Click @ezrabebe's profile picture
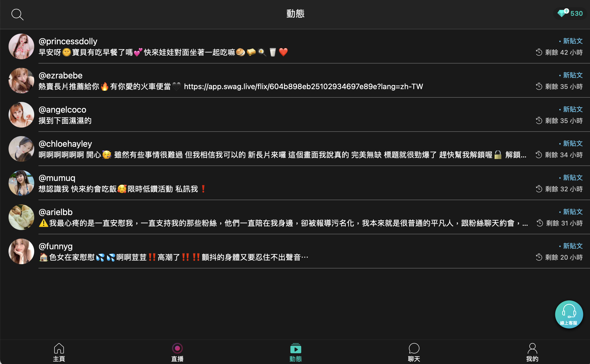Image resolution: width=590 pixels, height=364 pixels. pyautogui.click(x=21, y=81)
